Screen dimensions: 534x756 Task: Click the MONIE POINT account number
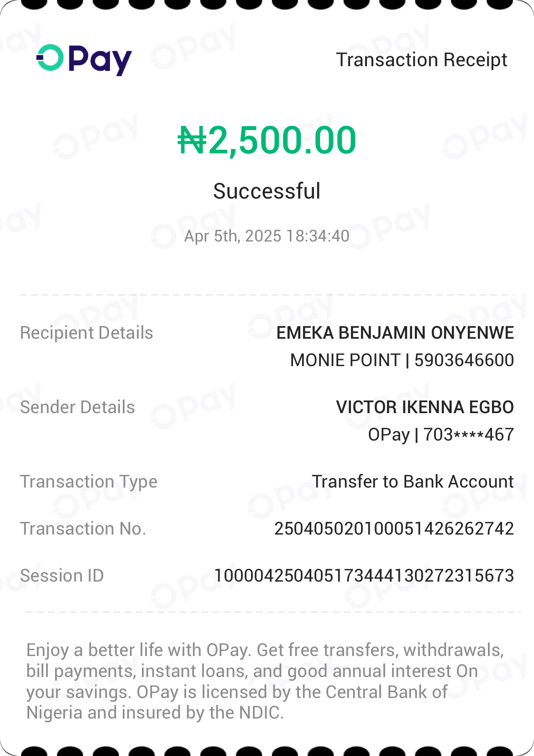[464, 360]
